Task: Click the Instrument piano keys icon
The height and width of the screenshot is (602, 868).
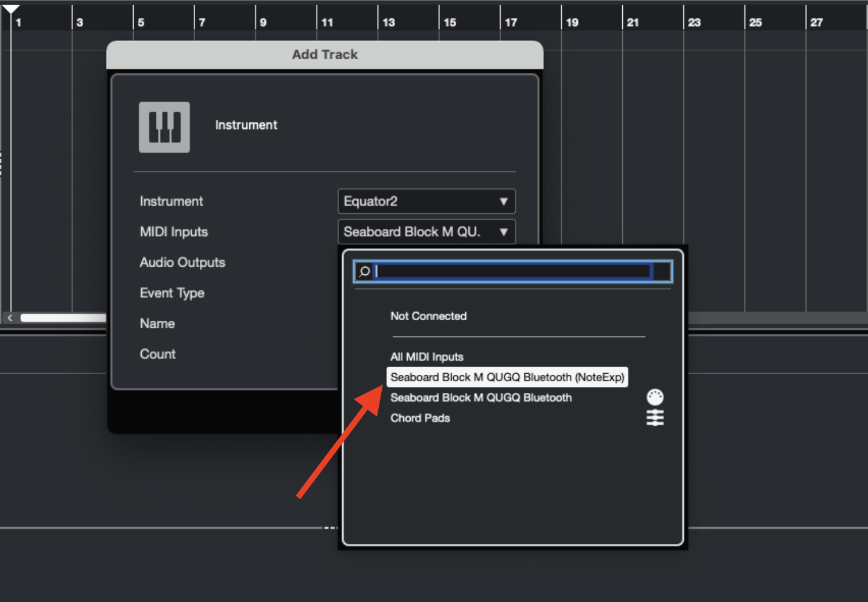Action: 164,127
